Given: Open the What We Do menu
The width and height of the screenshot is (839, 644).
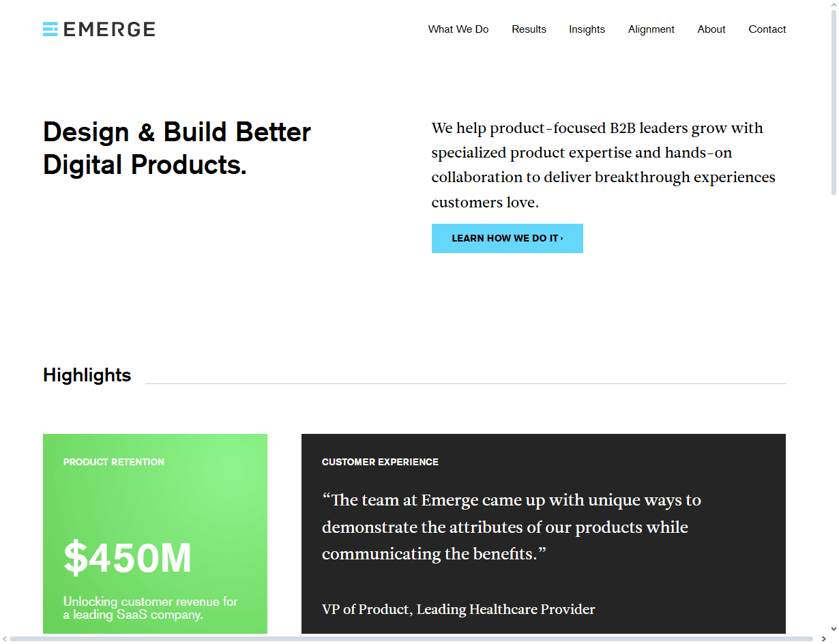Looking at the screenshot, I should (458, 29).
